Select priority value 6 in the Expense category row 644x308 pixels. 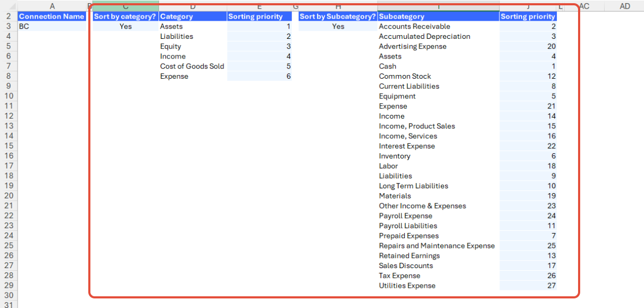click(x=260, y=76)
